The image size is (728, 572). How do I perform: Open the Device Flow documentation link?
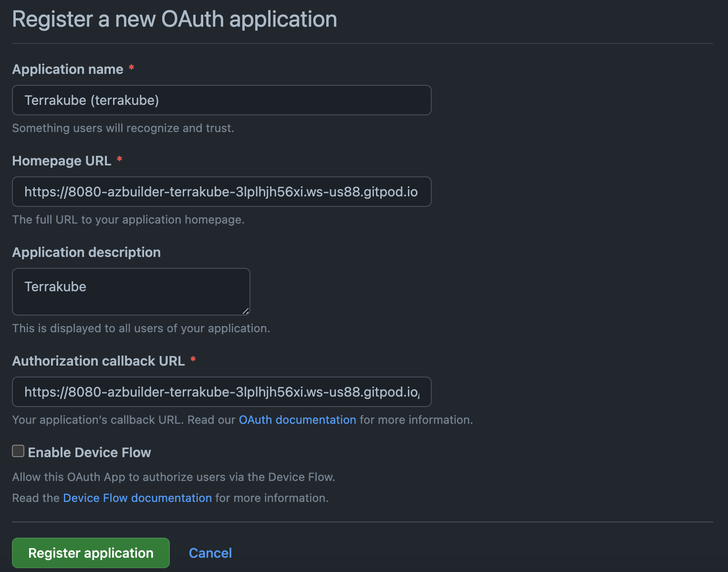click(x=137, y=498)
